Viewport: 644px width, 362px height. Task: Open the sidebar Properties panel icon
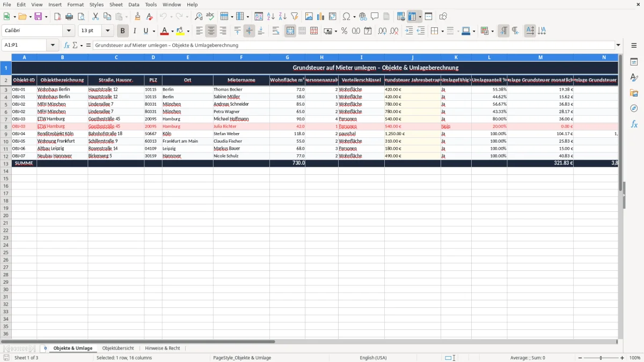pyautogui.click(x=634, y=62)
